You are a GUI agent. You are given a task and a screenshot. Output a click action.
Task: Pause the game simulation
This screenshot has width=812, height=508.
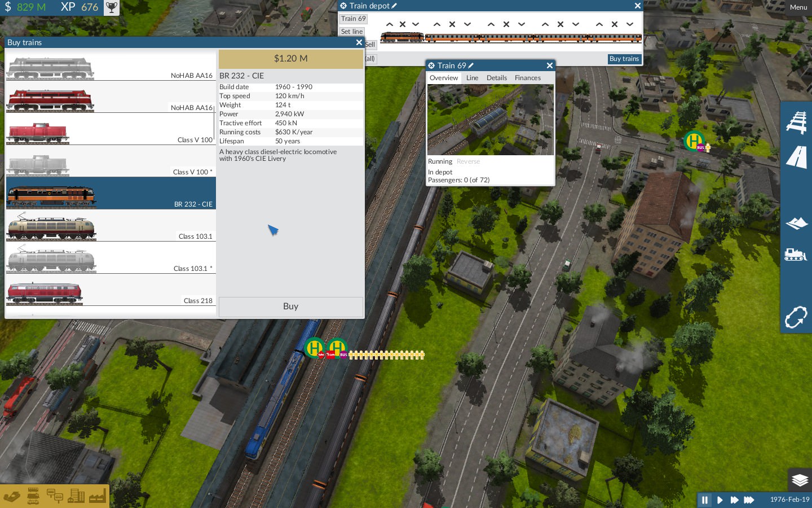tap(704, 500)
